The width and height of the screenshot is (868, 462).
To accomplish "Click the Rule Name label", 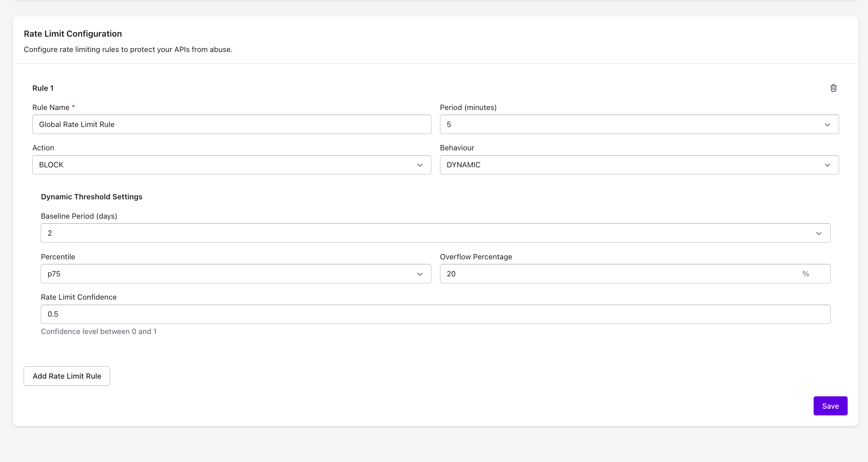I will pyautogui.click(x=51, y=107).
